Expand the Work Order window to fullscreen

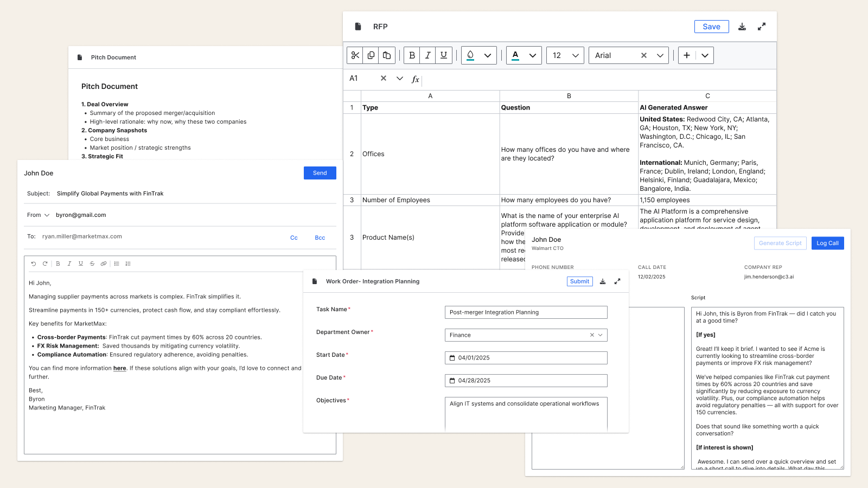click(617, 281)
